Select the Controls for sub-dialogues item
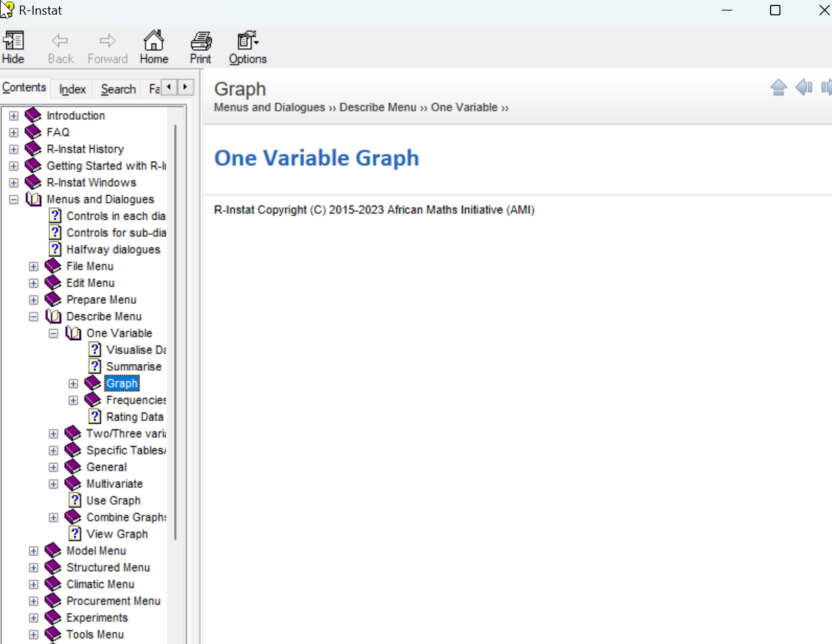Image resolution: width=832 pixels, height=644 pixels. pos(116,233)
